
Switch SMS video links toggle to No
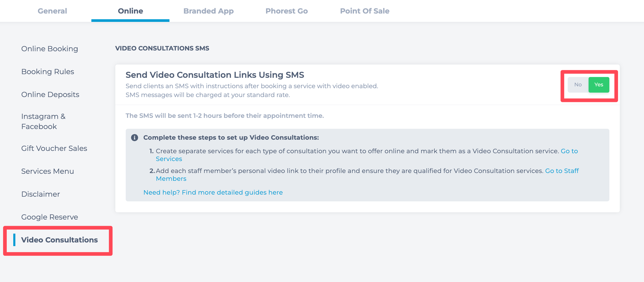tap(578, 85)
